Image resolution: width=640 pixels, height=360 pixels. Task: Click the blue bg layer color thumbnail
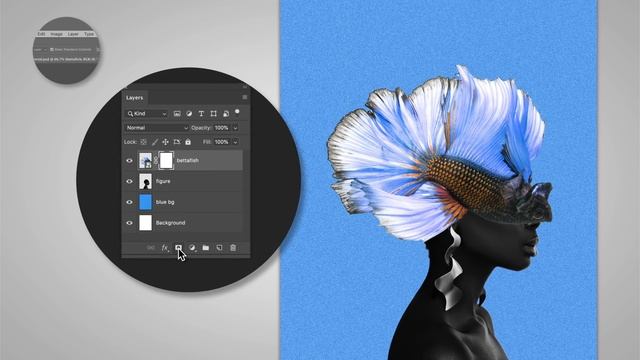(145, 202)
